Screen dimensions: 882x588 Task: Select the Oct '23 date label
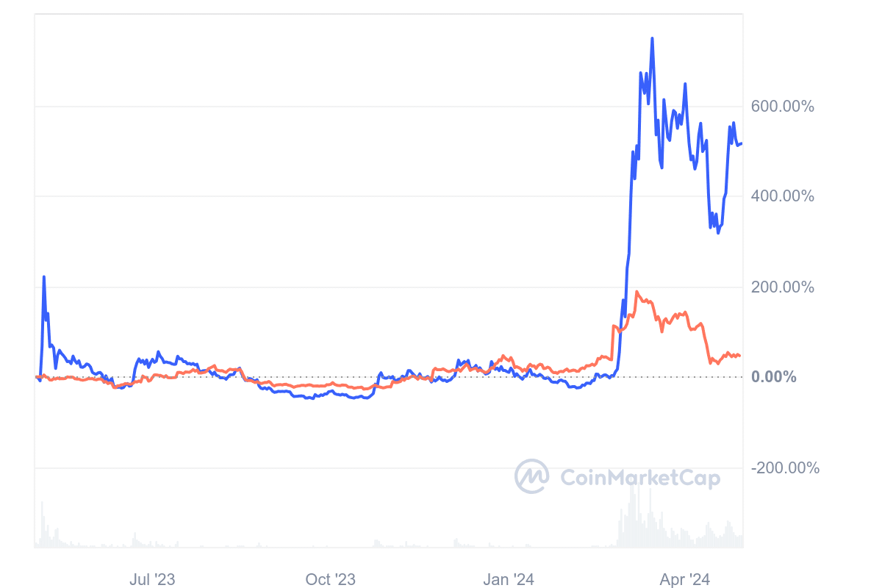(330, 580)
